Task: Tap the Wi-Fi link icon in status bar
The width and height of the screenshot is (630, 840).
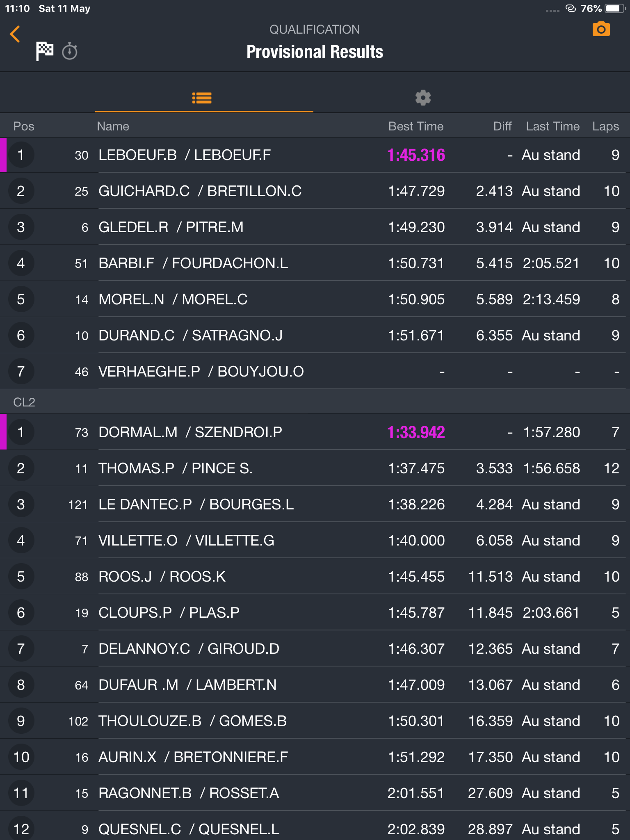Action: point(571,9)
